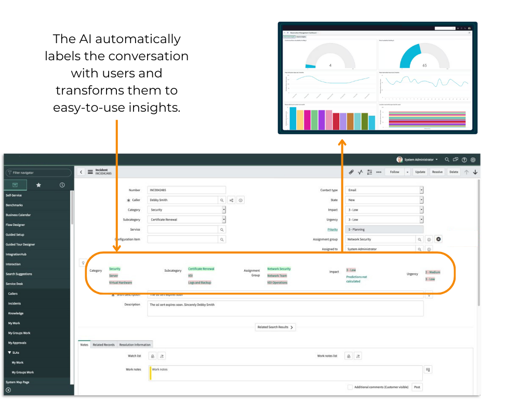Screen dimensions: 532x399
Task: Open Flow Designer in the navigator
Action: click(x=15, y=225)
